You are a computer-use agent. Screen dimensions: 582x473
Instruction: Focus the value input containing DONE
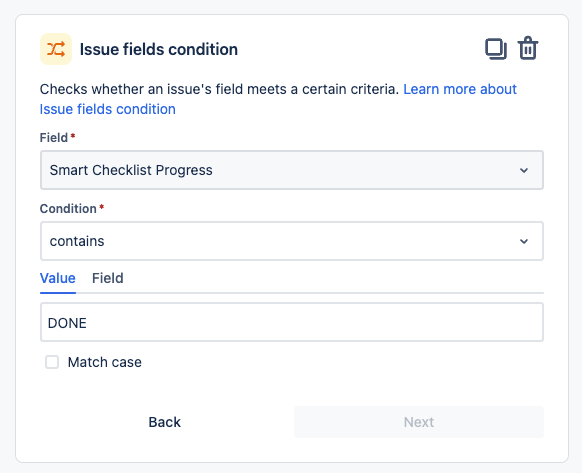point(292,322)
